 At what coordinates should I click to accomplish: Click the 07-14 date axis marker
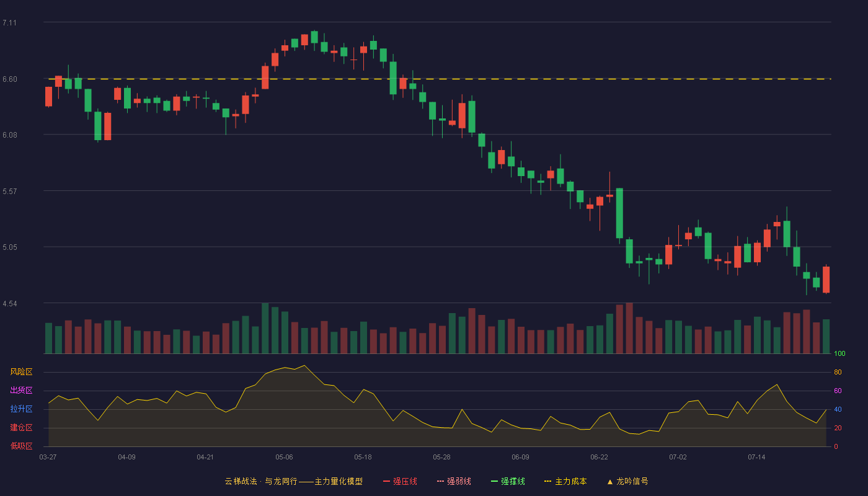(756, 457)
